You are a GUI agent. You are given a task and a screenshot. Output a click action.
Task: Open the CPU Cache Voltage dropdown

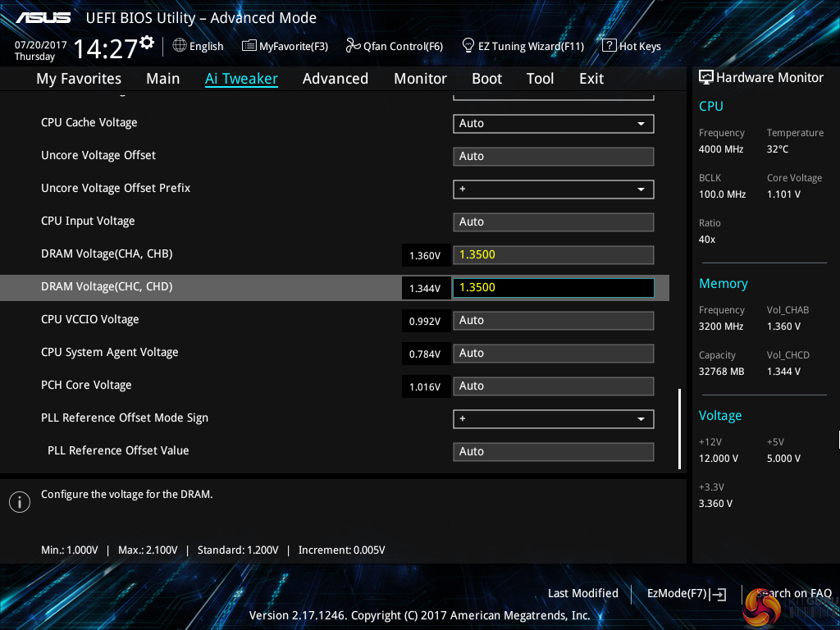553,123
